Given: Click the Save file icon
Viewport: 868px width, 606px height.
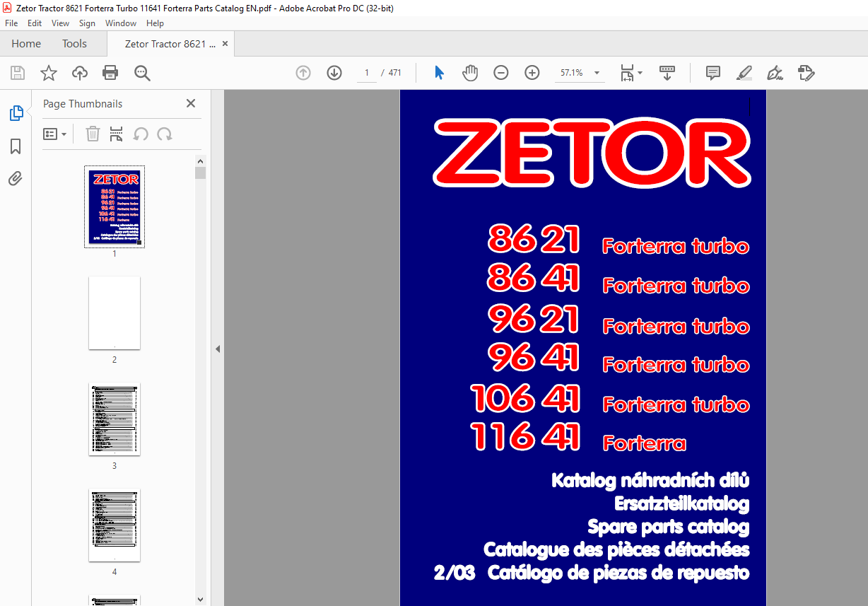Looking at the screenshot, I should (x=18, y=73).
